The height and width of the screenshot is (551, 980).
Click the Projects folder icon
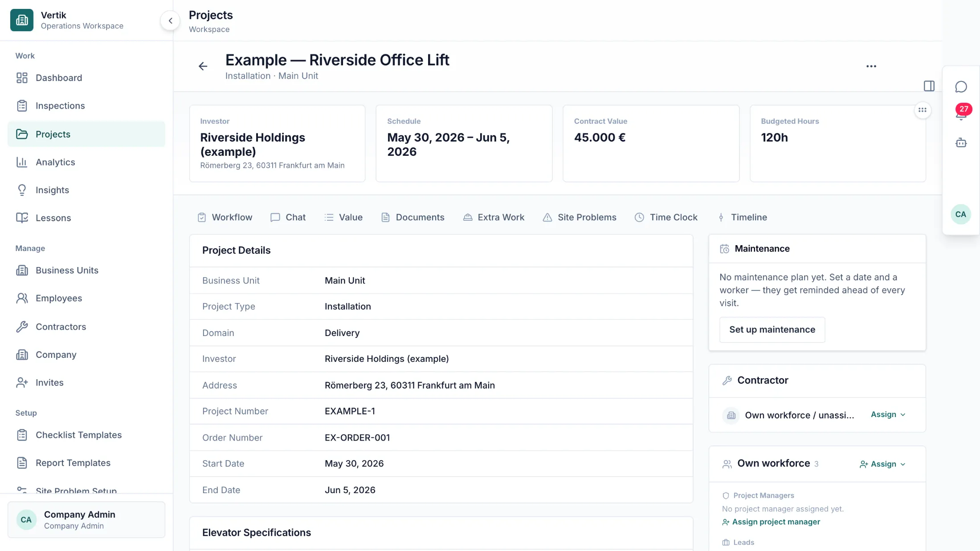coord(22,134)
